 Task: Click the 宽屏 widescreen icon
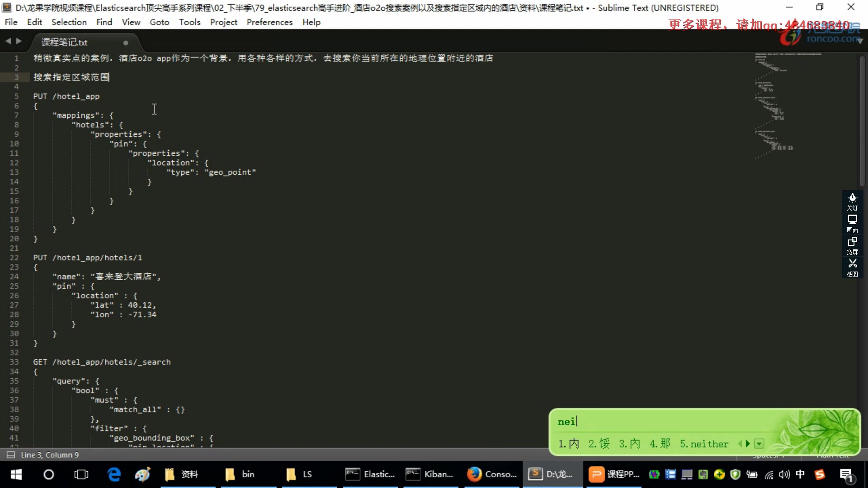point(852,244)
